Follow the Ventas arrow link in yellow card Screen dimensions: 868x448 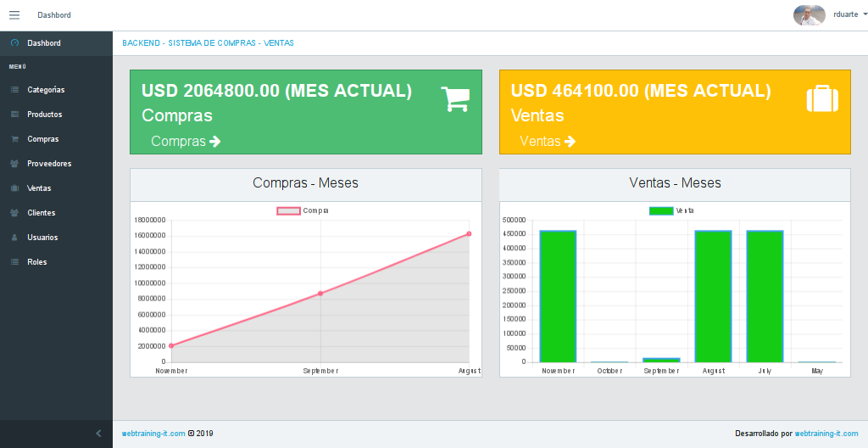click(x=548, y=141)
